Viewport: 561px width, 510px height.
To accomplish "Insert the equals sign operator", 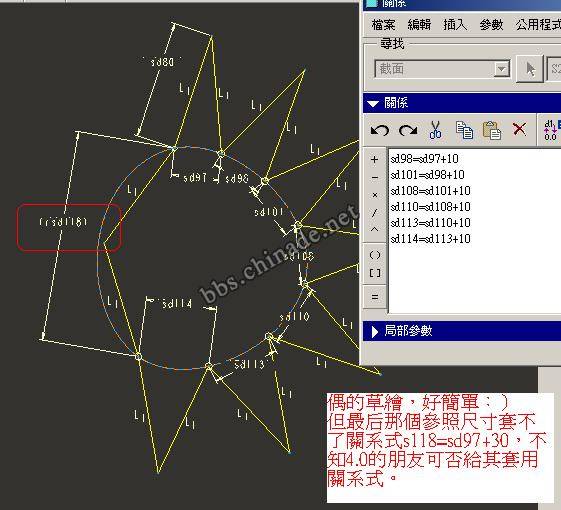I will click(375, 297).
